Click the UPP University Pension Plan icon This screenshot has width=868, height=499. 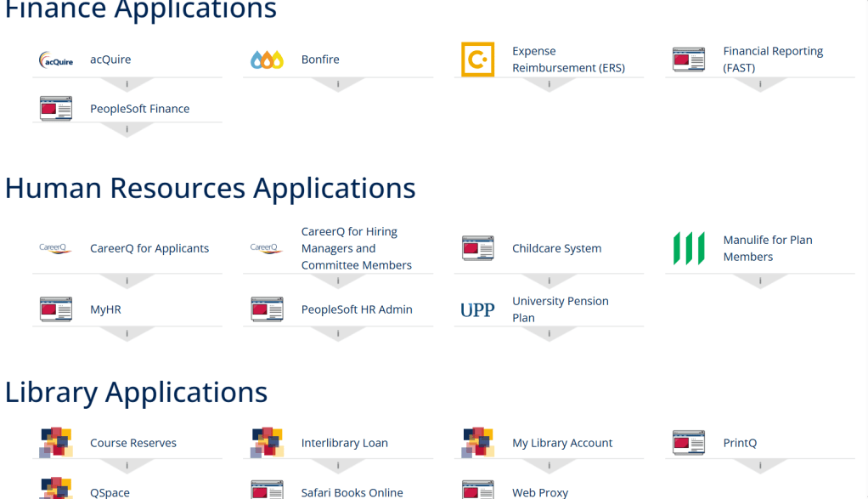point(477,310)
